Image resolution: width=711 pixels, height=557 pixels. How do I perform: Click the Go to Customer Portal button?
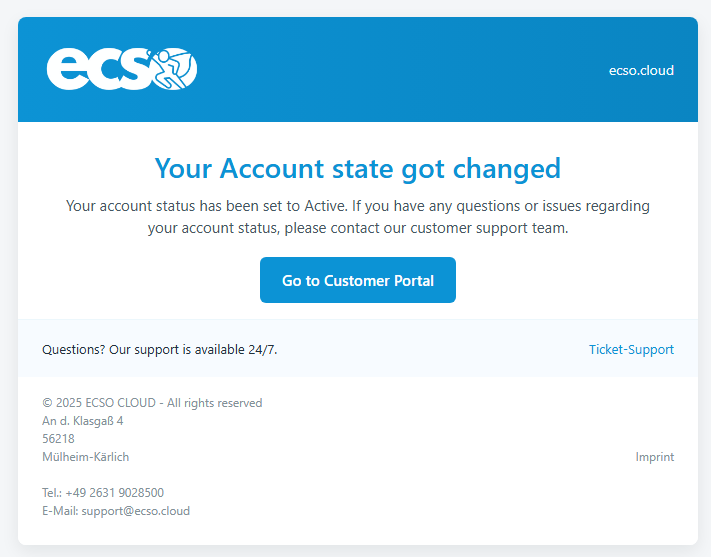358,281
